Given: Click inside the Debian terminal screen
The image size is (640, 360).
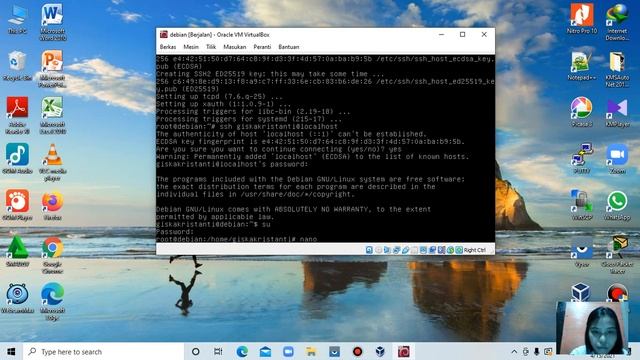Looking at the screenshot, I should 325,149.
